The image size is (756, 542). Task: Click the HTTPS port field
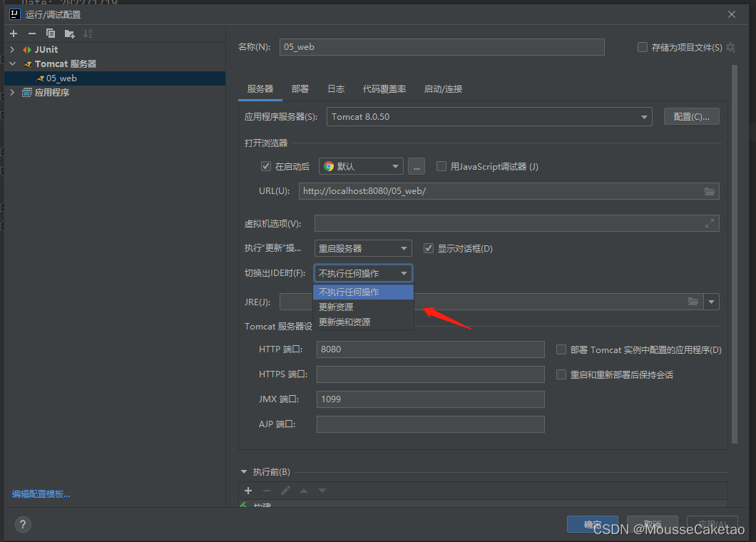tap(431, 374)
